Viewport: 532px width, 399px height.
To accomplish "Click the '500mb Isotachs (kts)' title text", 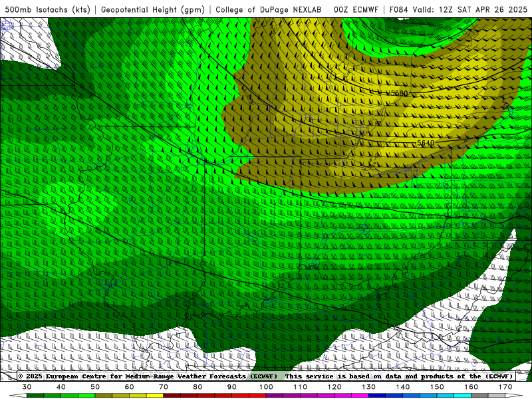I will coord(47,9).
